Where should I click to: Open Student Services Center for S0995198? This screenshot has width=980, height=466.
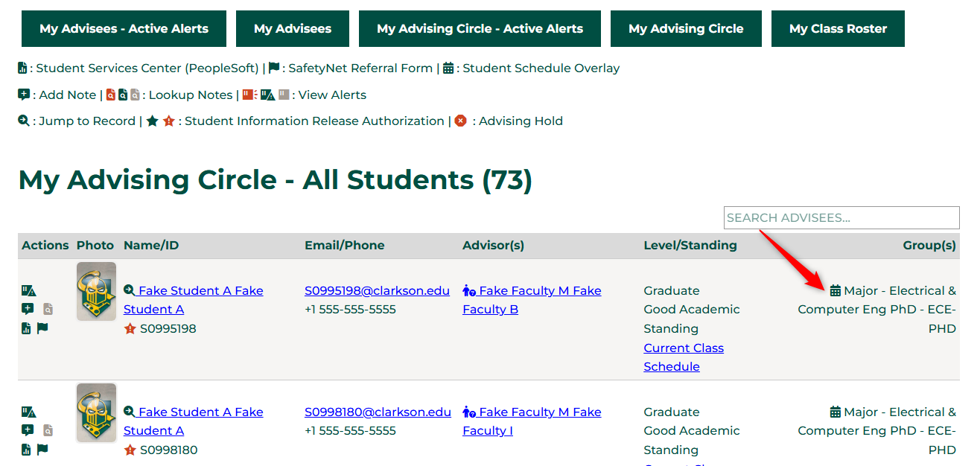[26, 328]
